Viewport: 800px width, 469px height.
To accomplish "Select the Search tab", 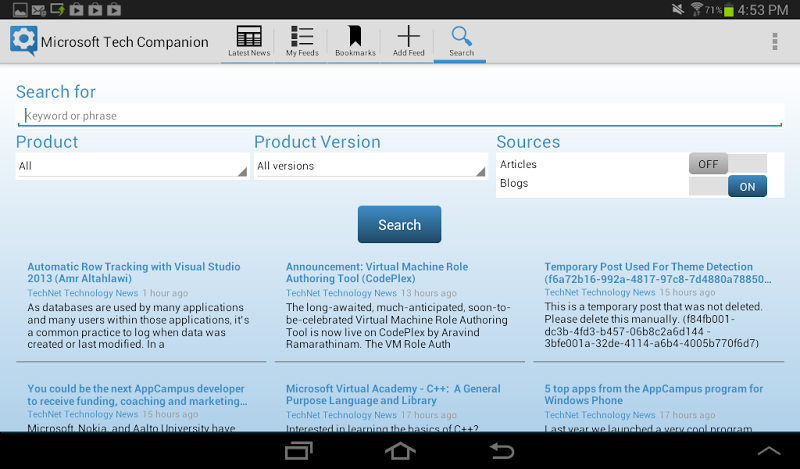I will pyautogui.click(x=461, y=41).
